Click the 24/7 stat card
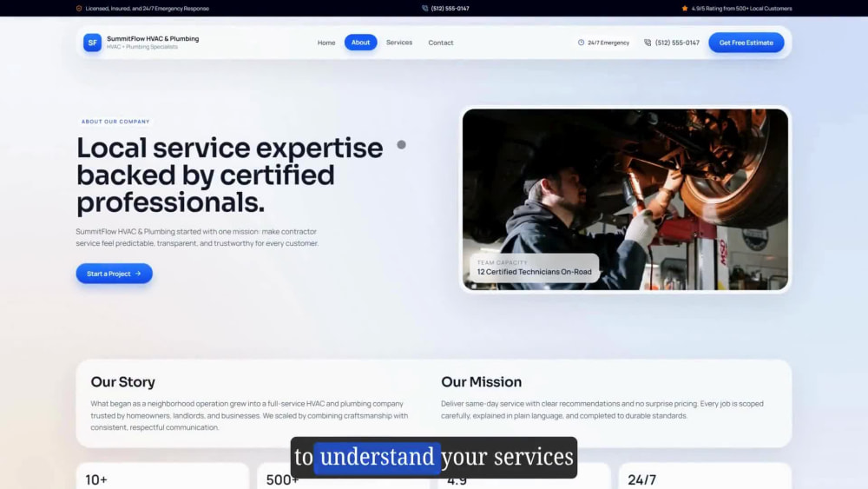Image resolution: width=868 pixels, height=489 pixels. (x=705, y=476)
